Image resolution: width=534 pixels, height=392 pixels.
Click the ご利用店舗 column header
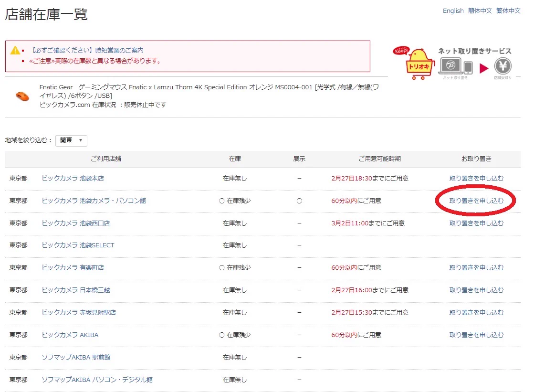tap(106, 159)
